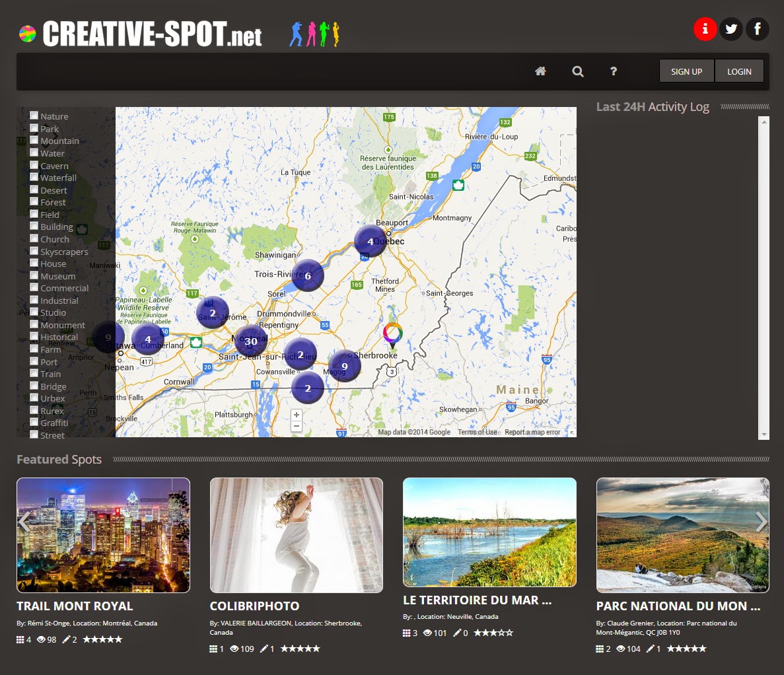Image resolution: width=784 pixels, height=675 pixels.
Task: Click the Last 24H Activity Log heading
Action: pyautogui.click(x=653, y=107)
